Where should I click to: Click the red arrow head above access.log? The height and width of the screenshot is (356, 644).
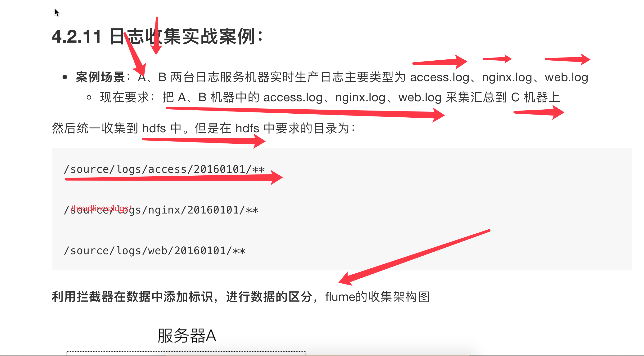coord(461,62)
